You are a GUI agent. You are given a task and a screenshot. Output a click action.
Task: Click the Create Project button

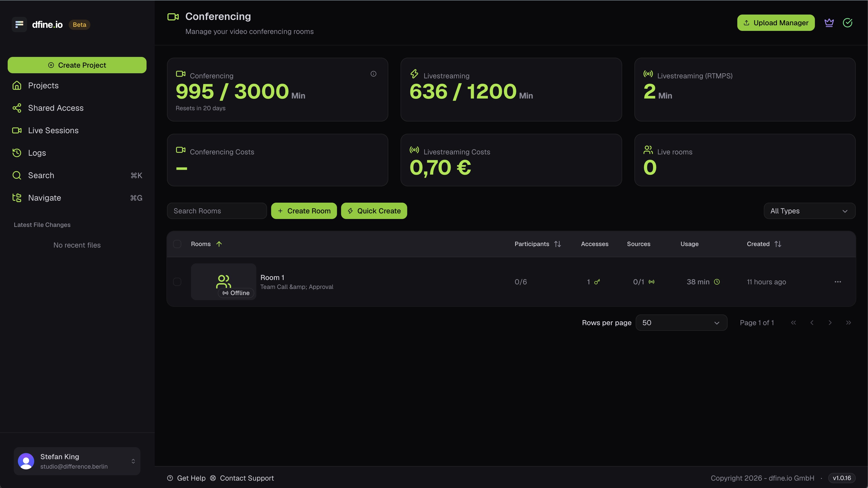tap(77, 65)
